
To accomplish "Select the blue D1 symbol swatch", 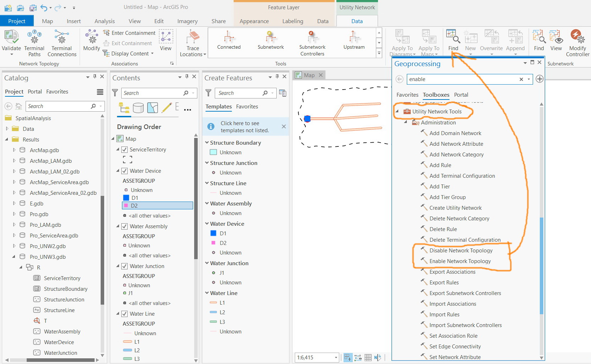I will (x=126, y=198).
